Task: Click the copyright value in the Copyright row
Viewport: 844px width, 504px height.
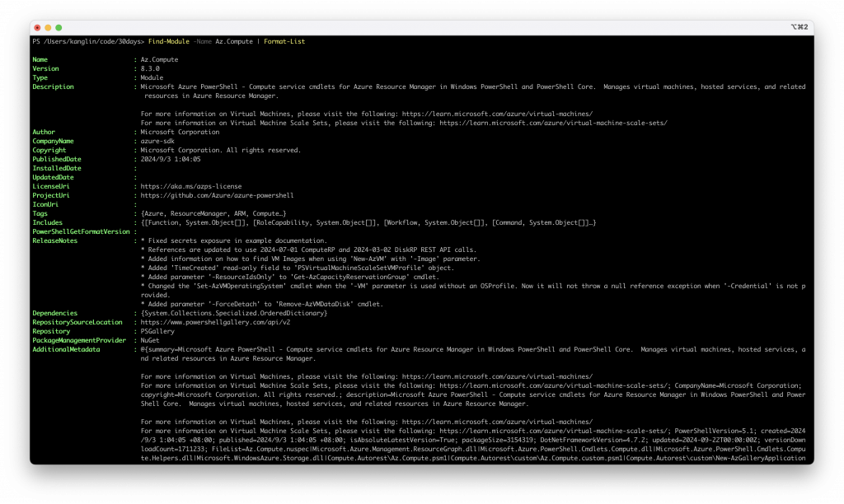Action: 221,150
